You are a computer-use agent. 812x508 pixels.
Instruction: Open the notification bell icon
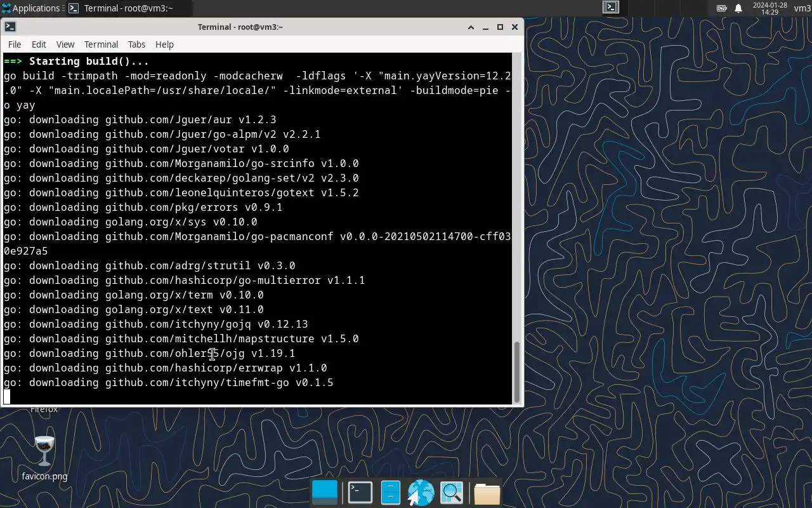[x=738, y=8]
